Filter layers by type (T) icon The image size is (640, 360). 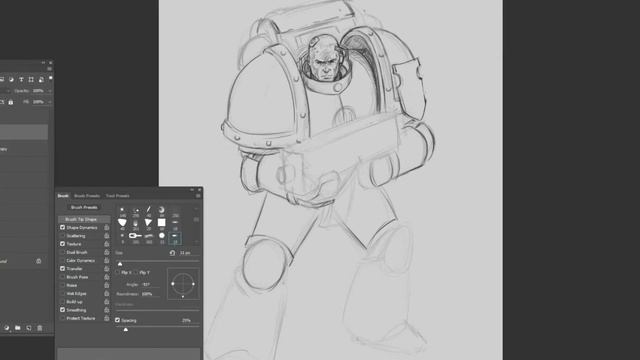click(x=21, y=80)
